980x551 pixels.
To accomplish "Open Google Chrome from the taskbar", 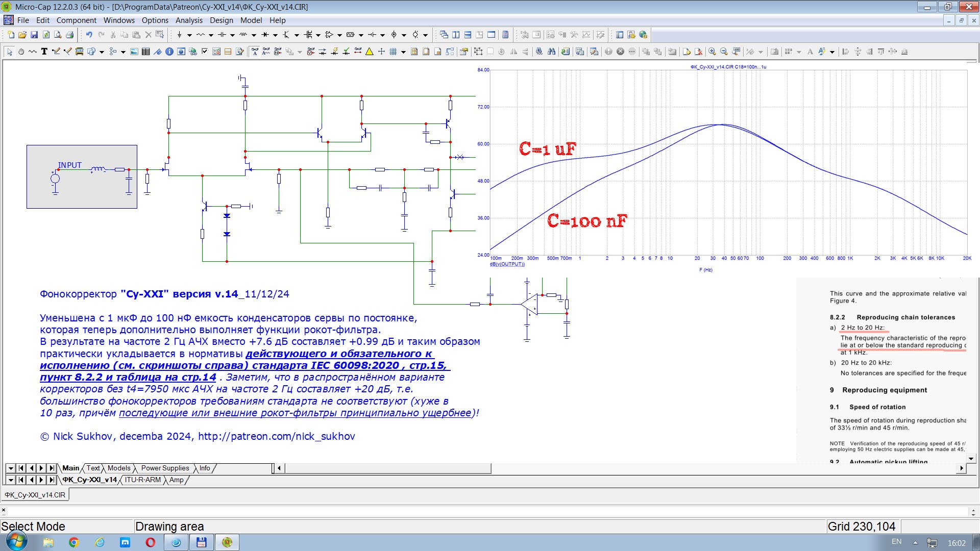I will pyautogui.click(x=73, y=542).
